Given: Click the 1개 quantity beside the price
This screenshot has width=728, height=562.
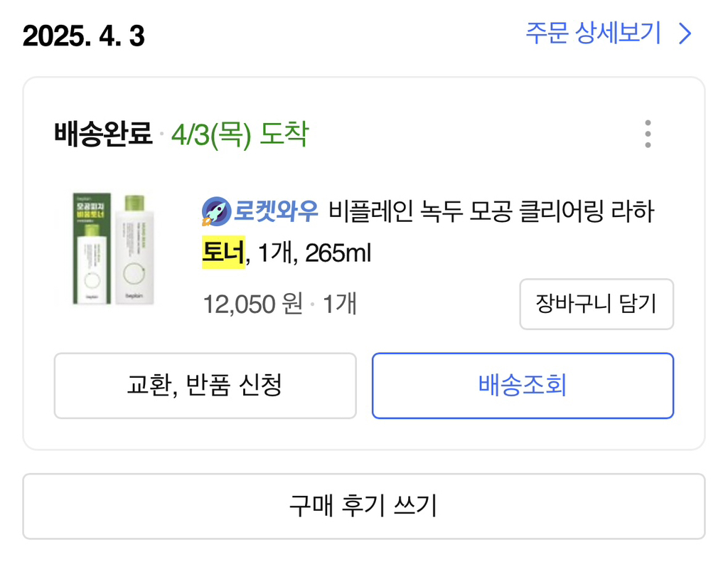Looking at the screenshot, I should click(x=340, y=304).
